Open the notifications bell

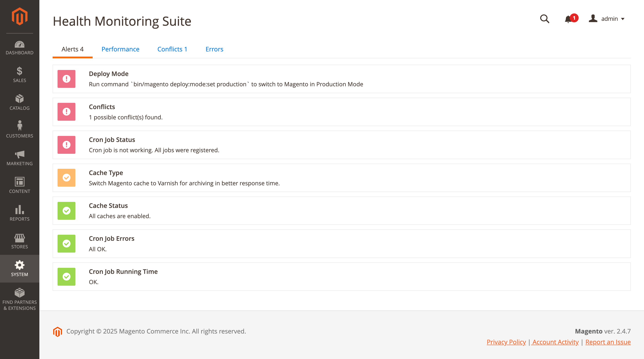[x=568, y=19]
